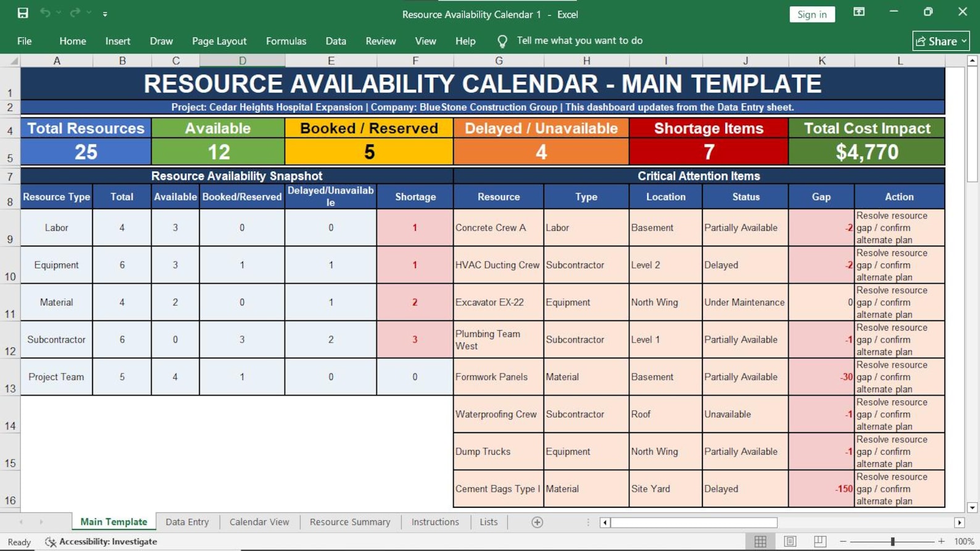Select the Waterproofing Crew cell
980x551 pixels.
pyautogui.click(x=499, y=414)
